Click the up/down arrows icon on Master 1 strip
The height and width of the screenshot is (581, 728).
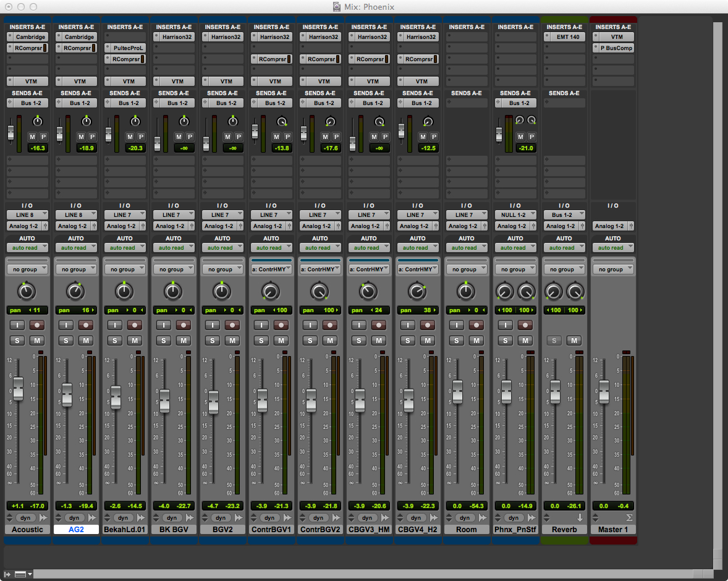[x=596, y=517]
